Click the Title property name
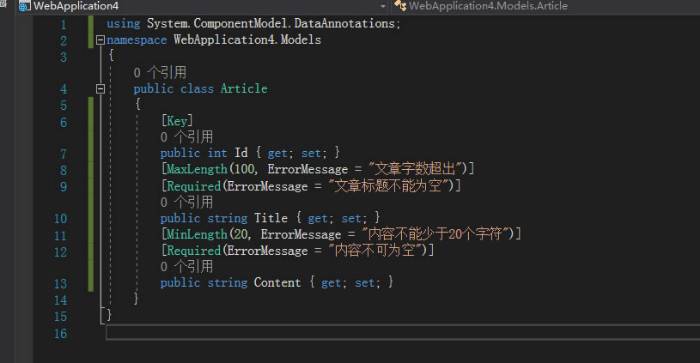Viewport: 700px width, 363px height. coord(271,218)
